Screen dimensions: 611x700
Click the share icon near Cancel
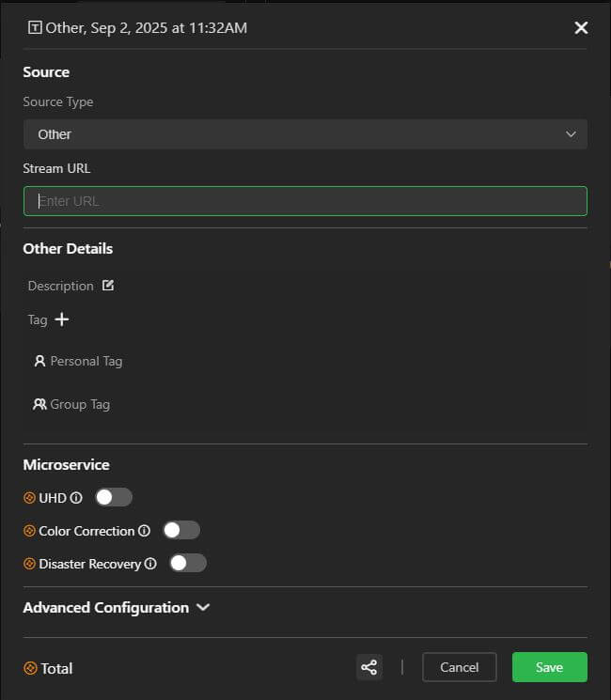tap(369, 668)
